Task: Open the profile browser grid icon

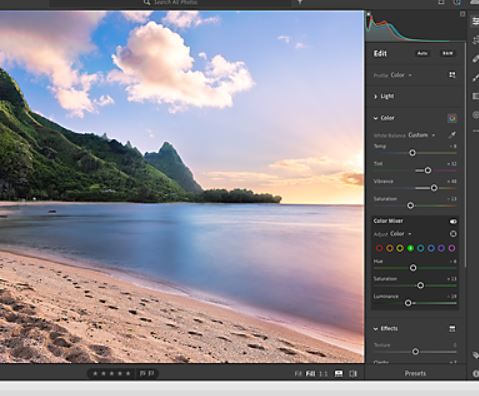Action: click(452, 75)
